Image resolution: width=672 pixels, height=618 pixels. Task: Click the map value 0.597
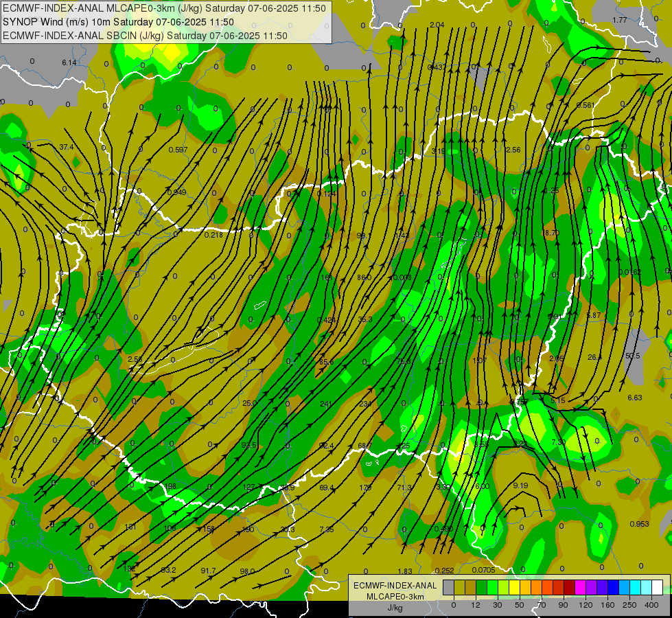pyautogui.click(x=178, y=150)
